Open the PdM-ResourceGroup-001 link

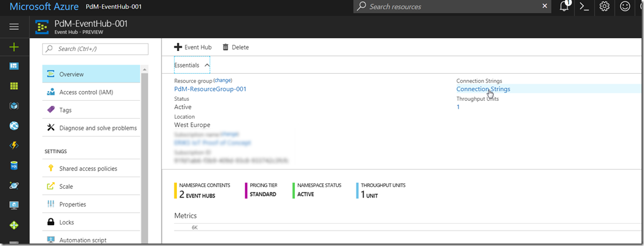point(210,89)
